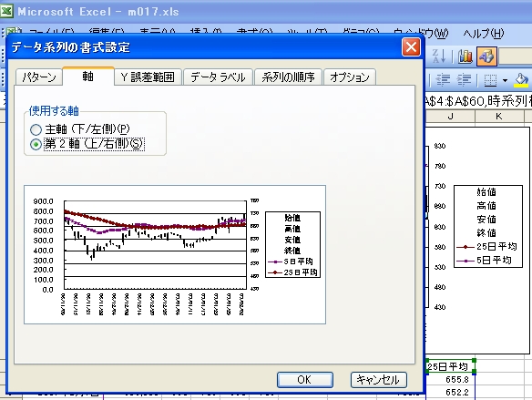The width and height of the screenshot is (532, 400).
Task: Click the yellow Fill Color bucket
Action: click(521, 80)
